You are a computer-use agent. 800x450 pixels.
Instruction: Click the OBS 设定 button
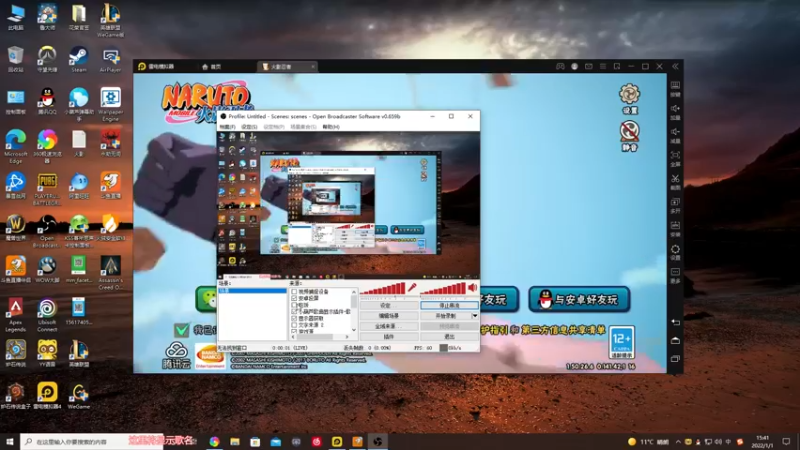coord(389,305)
